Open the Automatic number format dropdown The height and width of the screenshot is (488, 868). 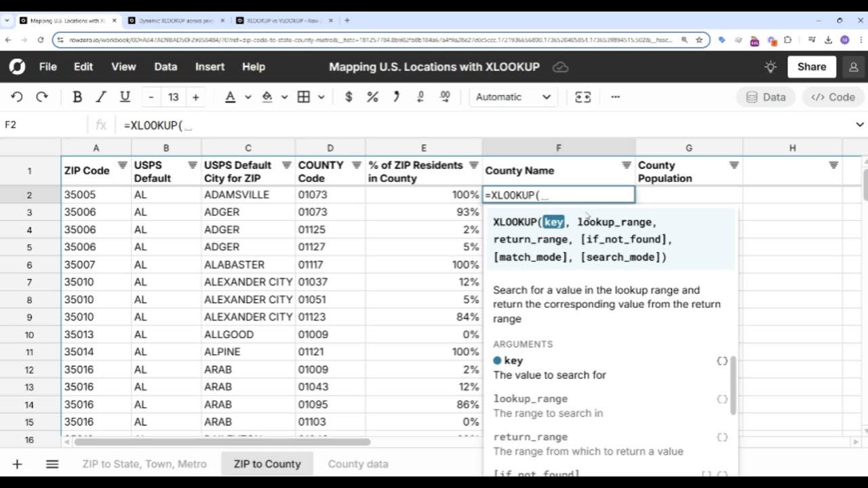coord(513,97)
